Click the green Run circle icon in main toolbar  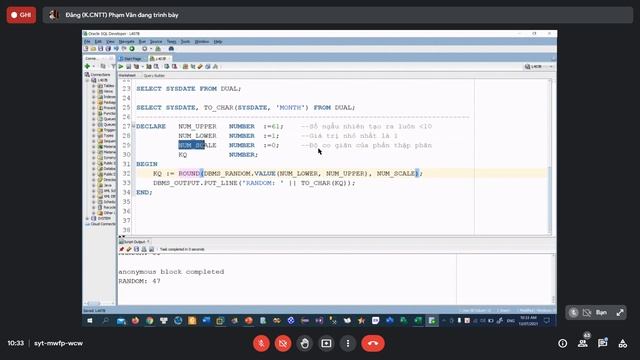(x=132, y=49)
